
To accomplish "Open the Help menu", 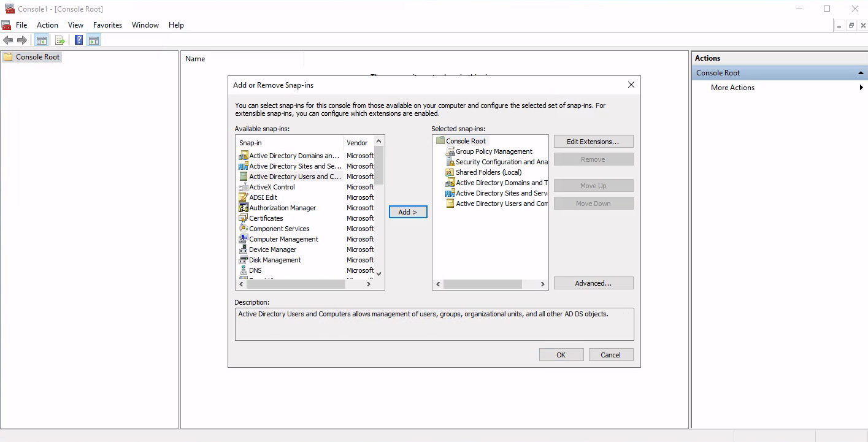I will point(176,25).
